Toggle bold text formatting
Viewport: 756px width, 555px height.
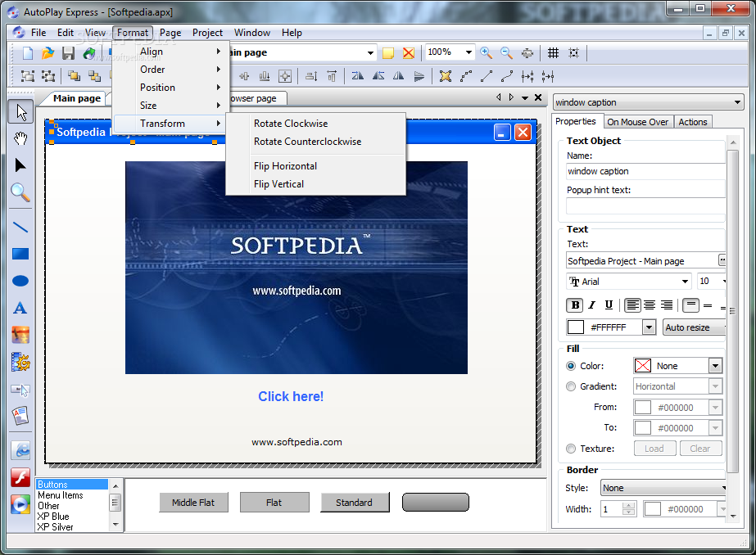coord(575,305)
